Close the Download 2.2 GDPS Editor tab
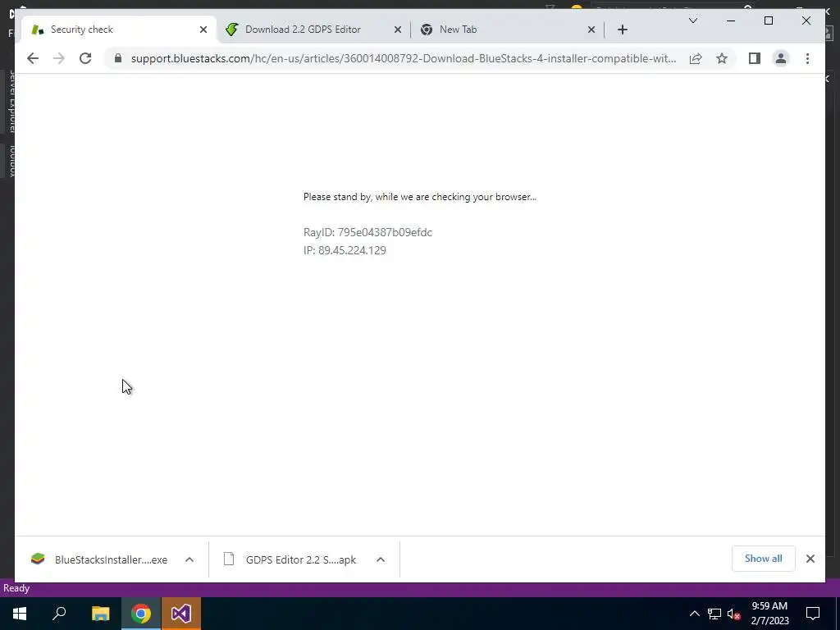 point(398,30)
